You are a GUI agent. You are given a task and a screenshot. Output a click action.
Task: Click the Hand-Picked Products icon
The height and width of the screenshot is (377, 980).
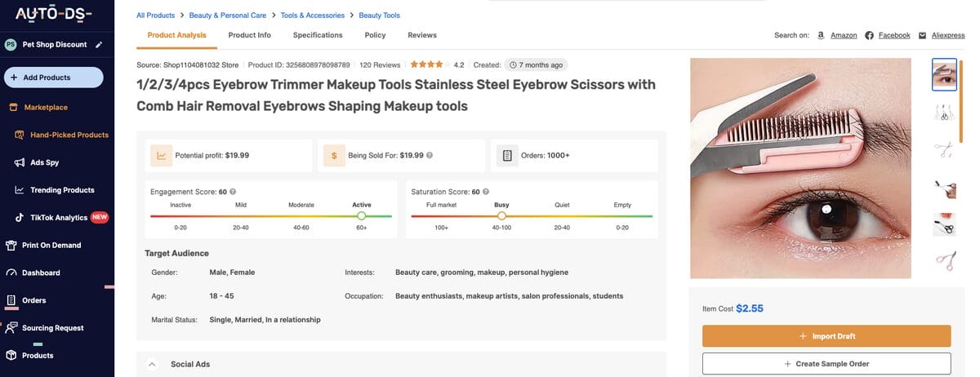20,135
